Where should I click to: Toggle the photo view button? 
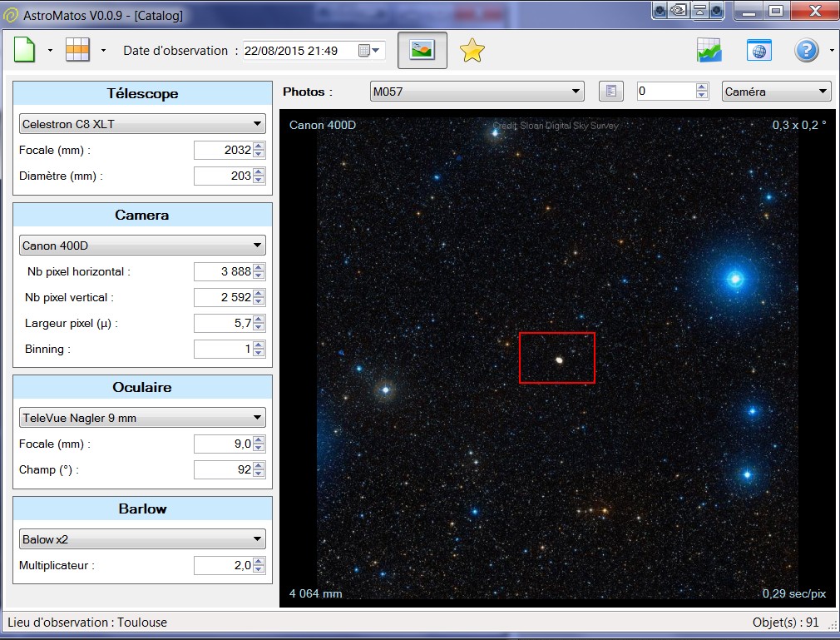pos(422,51)
